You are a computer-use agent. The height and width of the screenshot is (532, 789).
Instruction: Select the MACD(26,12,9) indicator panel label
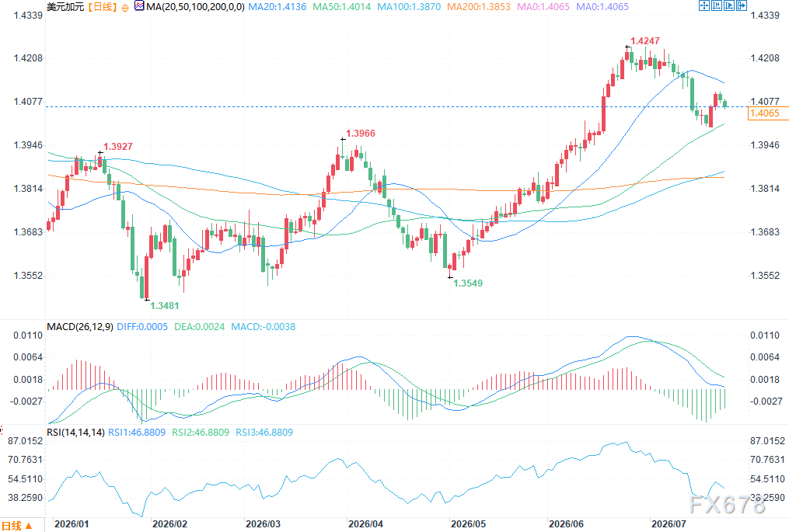pyautogui.click(x=79, y=327)
